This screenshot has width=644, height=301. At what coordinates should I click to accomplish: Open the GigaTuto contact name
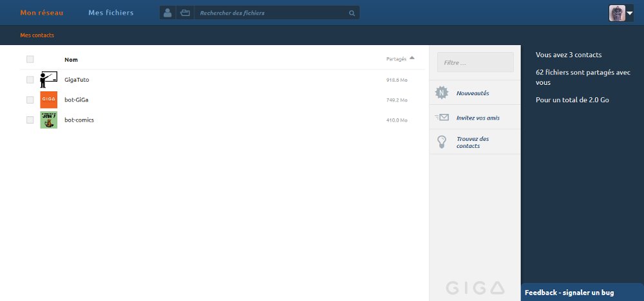click(x=77, y=80)
